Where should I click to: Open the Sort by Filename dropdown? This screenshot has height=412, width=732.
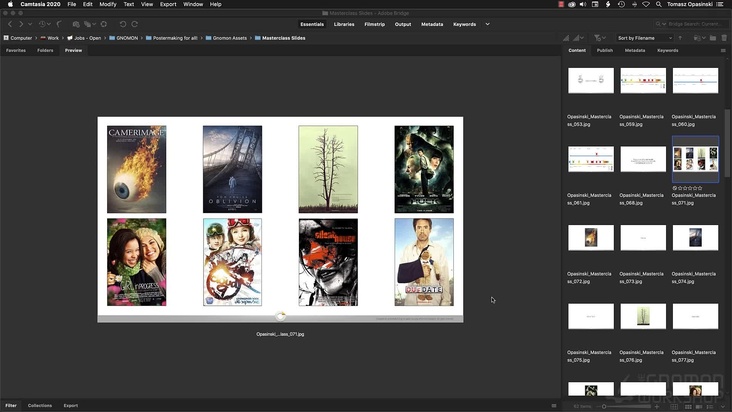(645, 38)
